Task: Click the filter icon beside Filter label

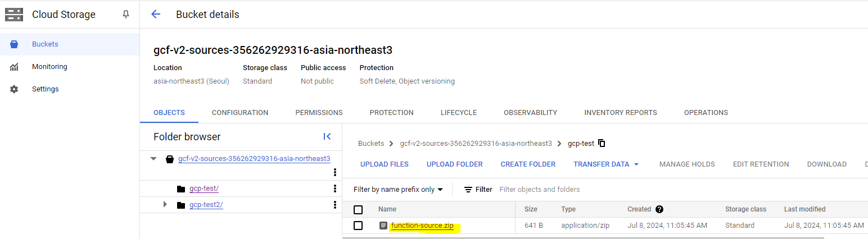Action: [x=468, y=190]
